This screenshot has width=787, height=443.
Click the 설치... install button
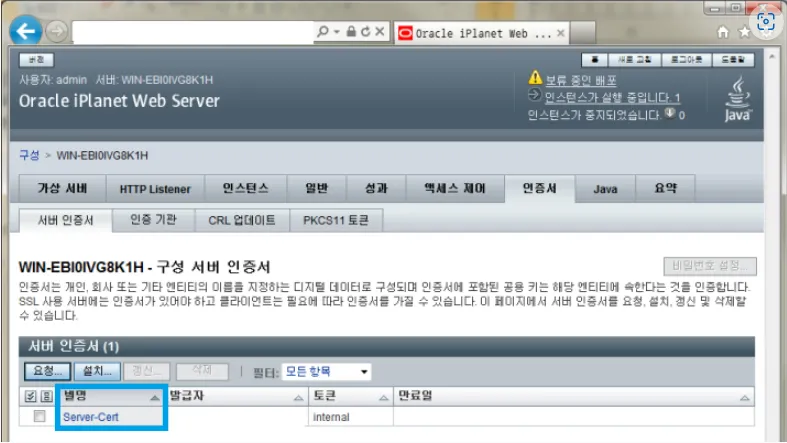click(x=97, y=371)
